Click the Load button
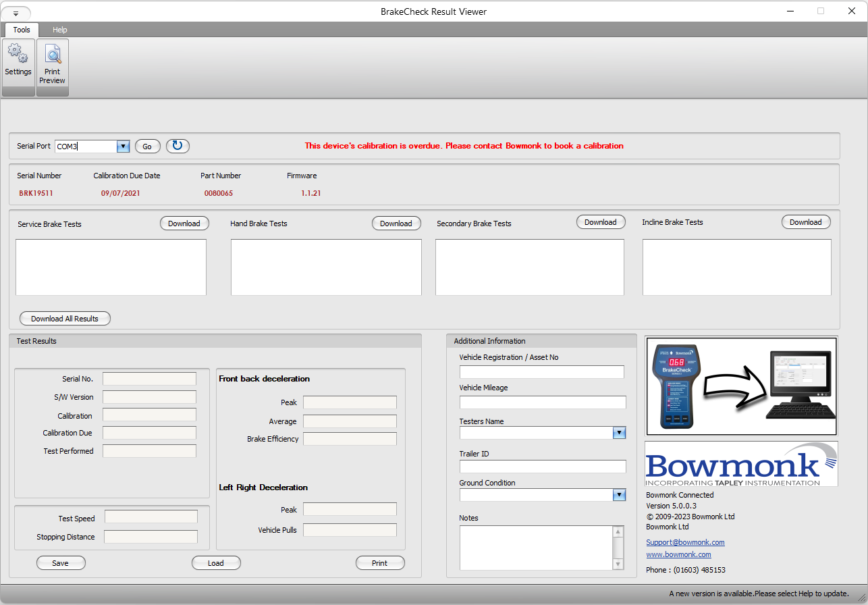Viewport: 868px width, 605px height. click(216, 563)
